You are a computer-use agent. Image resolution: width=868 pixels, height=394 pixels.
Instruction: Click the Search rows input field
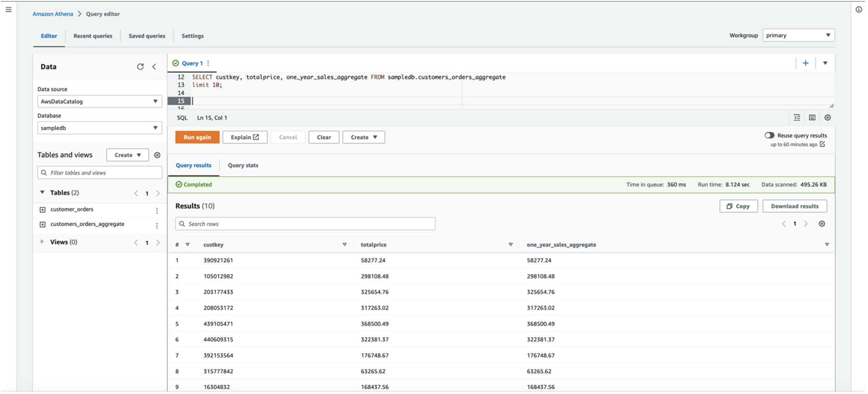click(305, 224)
